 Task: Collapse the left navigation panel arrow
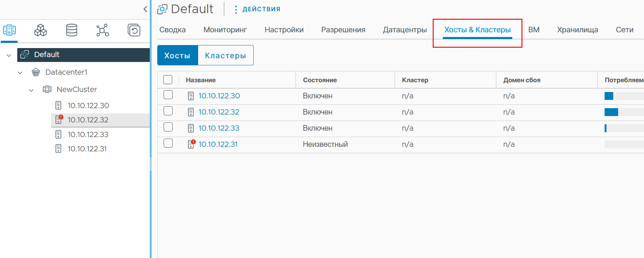tap(145, 9)
